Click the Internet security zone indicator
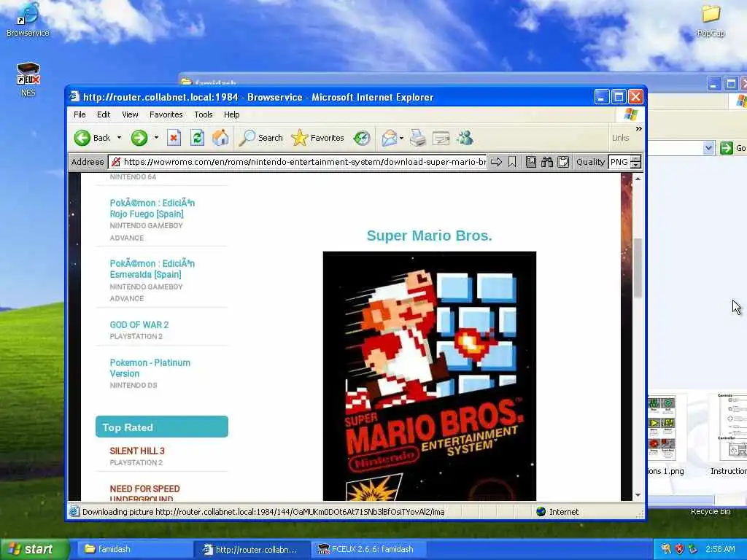747x560 pixels. 557,512
